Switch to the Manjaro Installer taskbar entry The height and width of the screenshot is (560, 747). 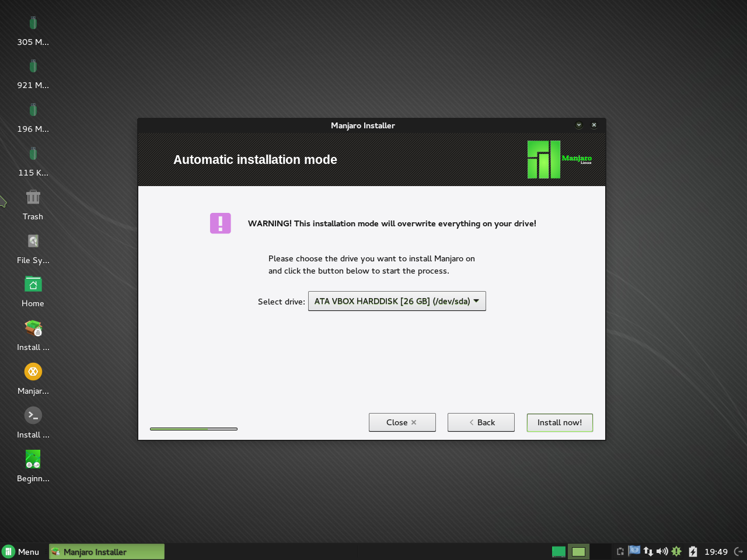point(107,552)
